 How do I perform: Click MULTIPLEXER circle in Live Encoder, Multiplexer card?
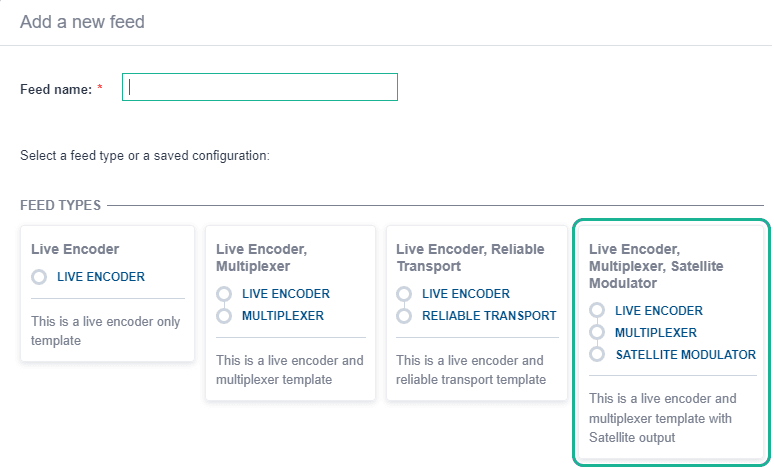(224, 316)
